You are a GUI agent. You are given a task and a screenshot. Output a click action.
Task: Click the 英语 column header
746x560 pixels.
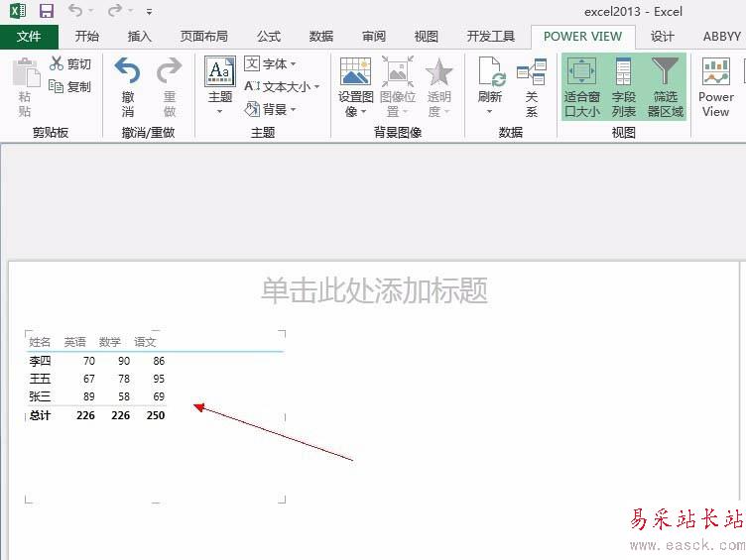[75, 342]
